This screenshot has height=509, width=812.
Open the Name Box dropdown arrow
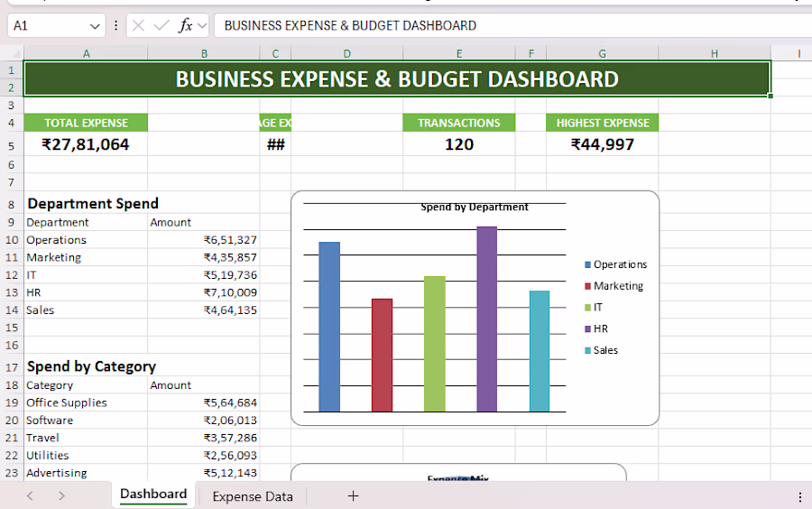95,26
